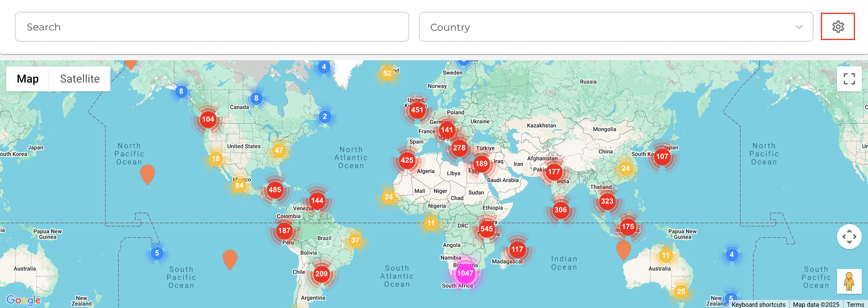Viewport: 868px width, 308px height.
Task: Click the 323 cluster near Thailand
Action: coord(607,201)
